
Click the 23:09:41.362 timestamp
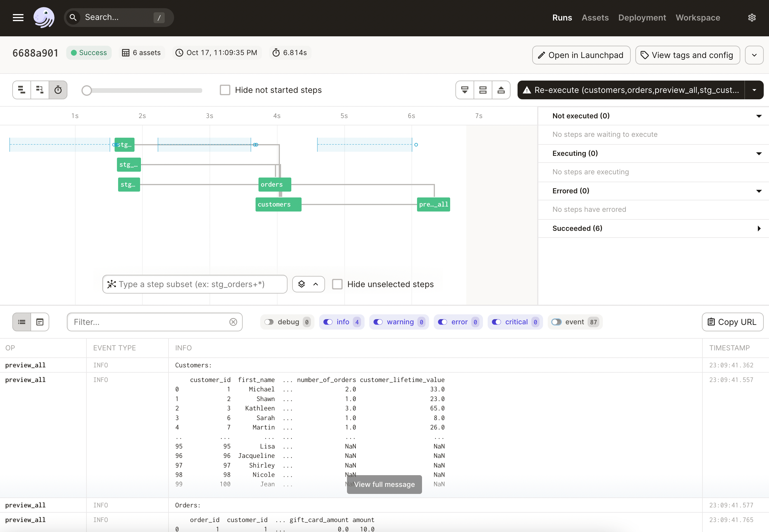pos(731,365)
